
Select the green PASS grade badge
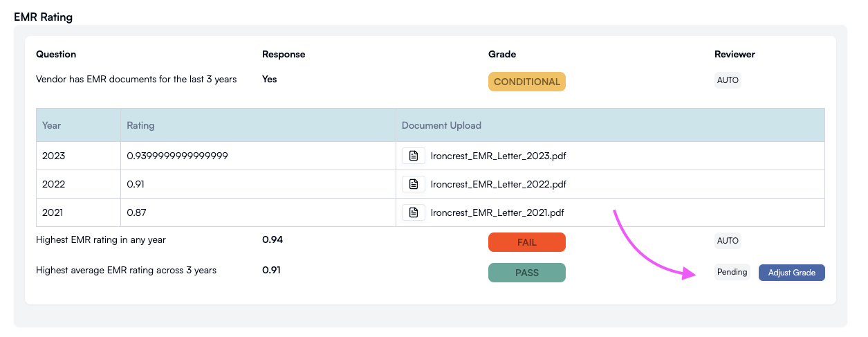[x=527, y=273]
